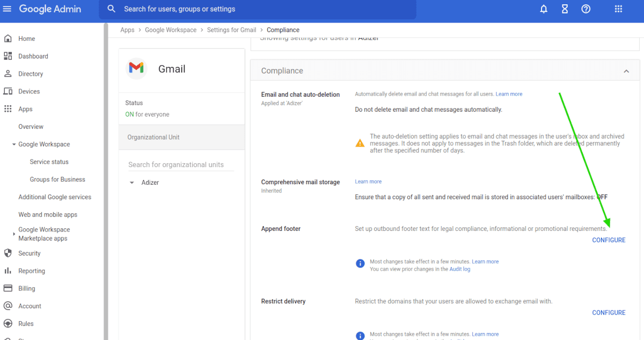
Task: Go to Settings for Gmail breadcrumb
Action: coord(231,30)
